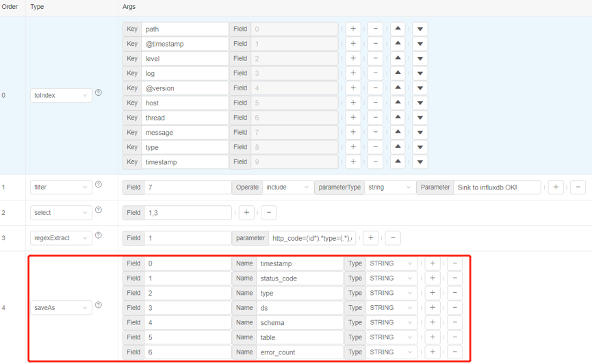The height and width of the screenshot is (364, 592).
Task: Remove the path key row
Action: tap(375, 29)
